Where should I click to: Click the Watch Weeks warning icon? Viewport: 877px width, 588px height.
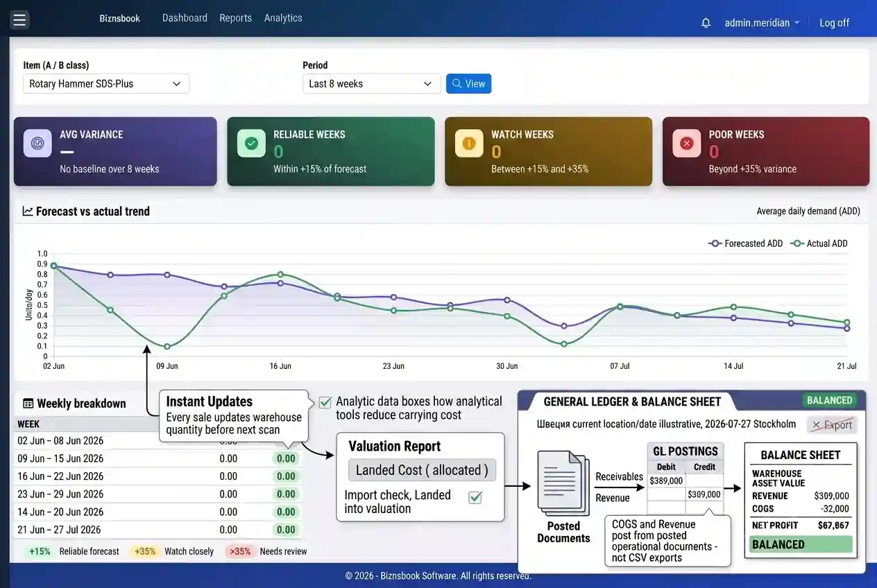point(469,143)
